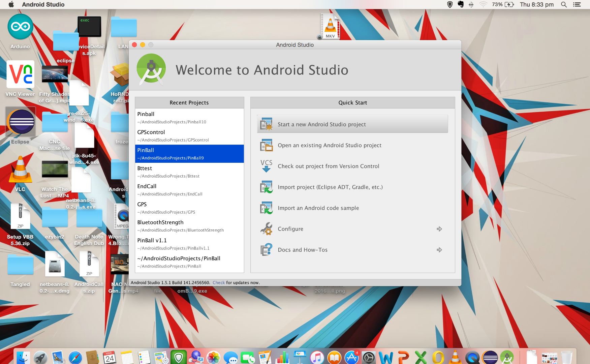Click the Evernote elephant menu bar icon
Viewport: 590px width, 364px height.
(461, 4)
